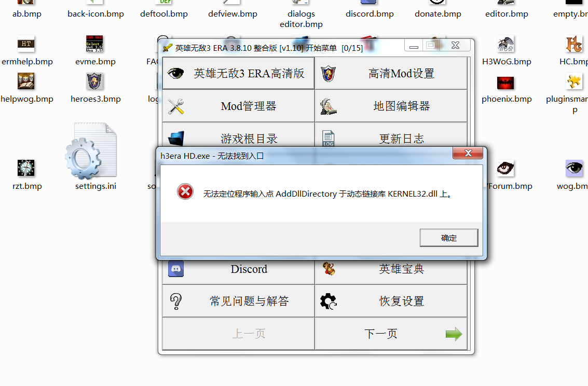The image size is (588, 386).
Task: Click the Discord logo icon in launcher
Action: tap(176, 269)
